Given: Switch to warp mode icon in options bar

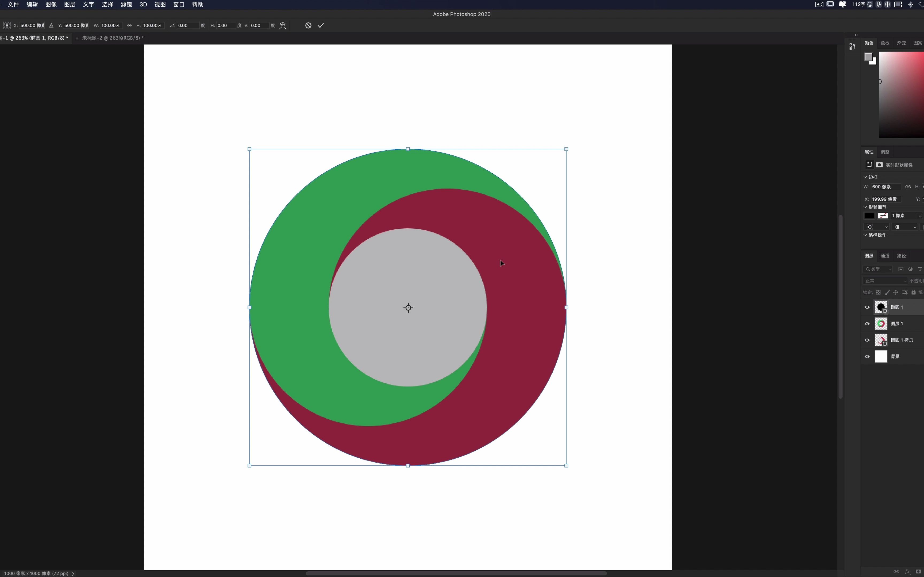Looking at the screenshot, I should (x=283, y=26).
